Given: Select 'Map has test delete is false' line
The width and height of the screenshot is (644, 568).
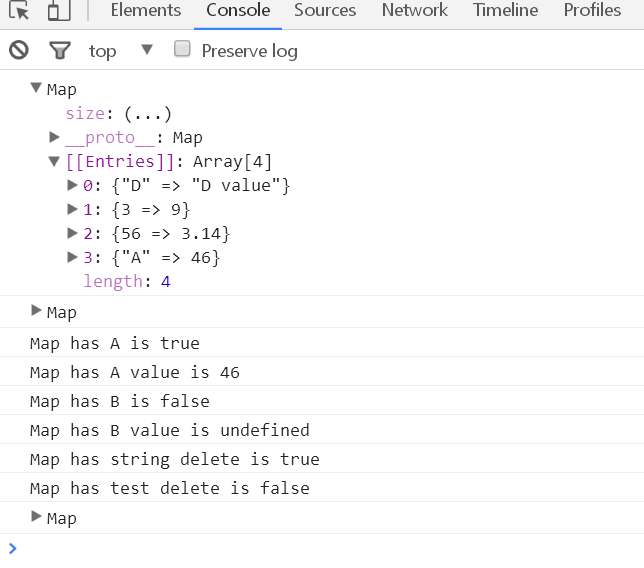Looking at the screenshot, I should pos(170,488).
